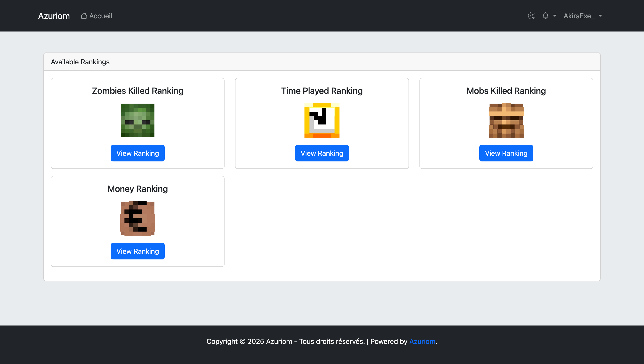The height and width of the screenshot is (364, 644).
Task: Open the notifications bell dropdown
Action: pyautogui.click(x=549, y=16)
